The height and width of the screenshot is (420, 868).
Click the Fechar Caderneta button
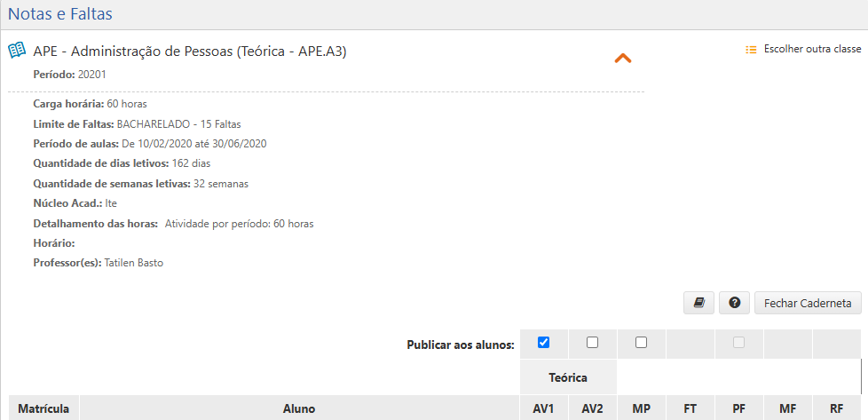coord(808,303)
